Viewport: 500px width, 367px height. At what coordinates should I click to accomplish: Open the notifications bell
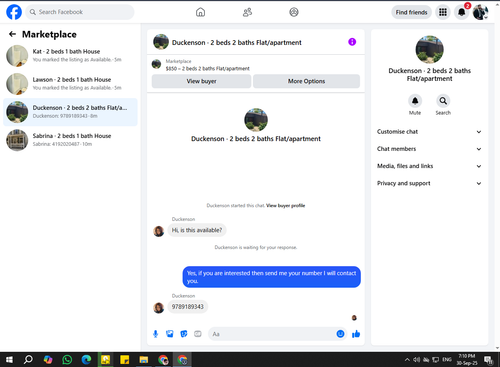point(462,12)
